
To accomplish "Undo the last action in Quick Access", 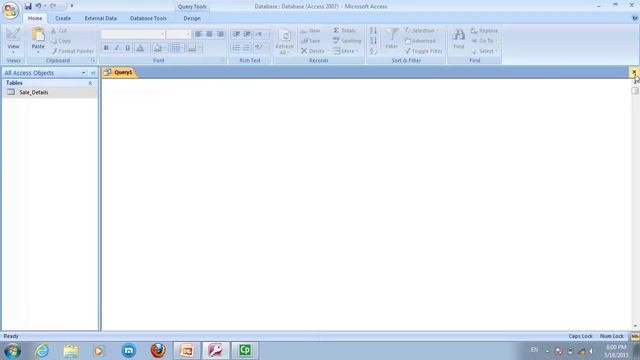I will [38, 6].
